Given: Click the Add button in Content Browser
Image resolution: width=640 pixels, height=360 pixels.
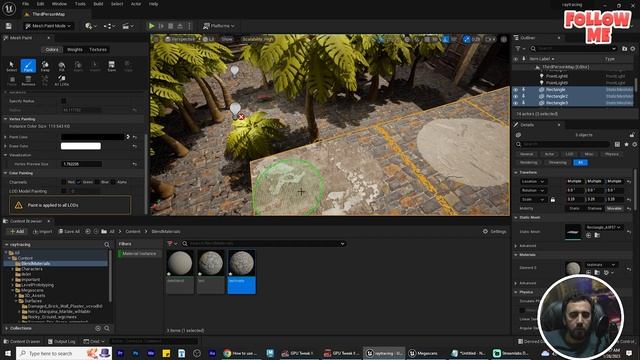Looking at the screenshot, I should coord(17,231).
